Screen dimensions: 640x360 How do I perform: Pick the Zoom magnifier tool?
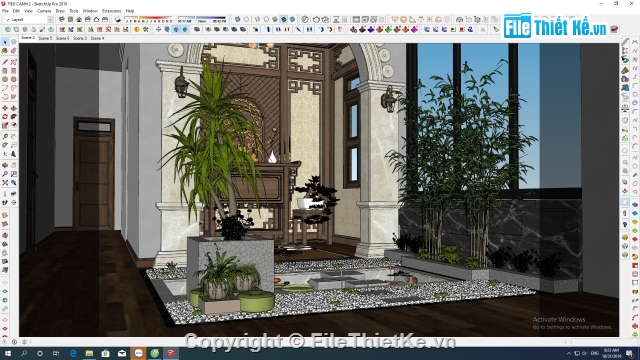(x=5, y=174)
